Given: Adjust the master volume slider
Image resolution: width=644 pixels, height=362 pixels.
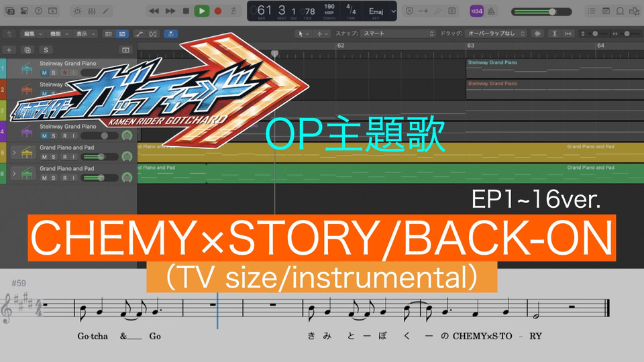Looking at the screenshot, I should coord(541,11).
